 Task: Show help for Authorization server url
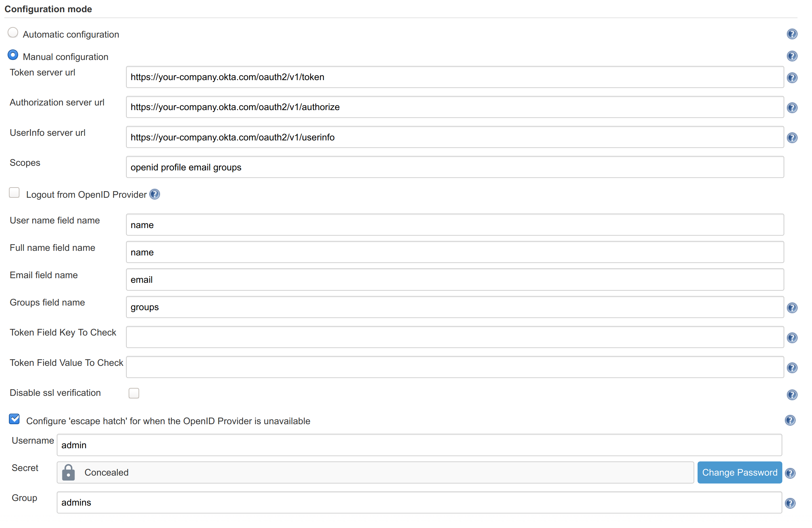tap(792, 108)
